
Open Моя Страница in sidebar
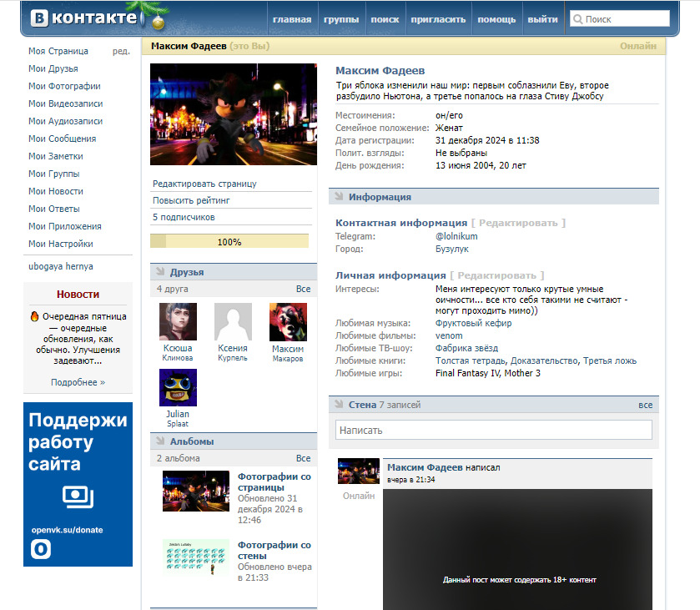click(58, 51)
